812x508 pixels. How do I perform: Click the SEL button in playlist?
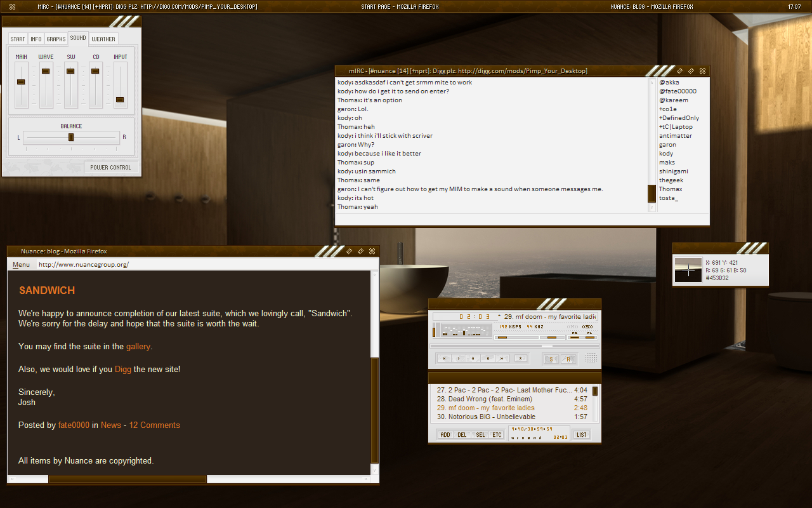coord(480,435)
